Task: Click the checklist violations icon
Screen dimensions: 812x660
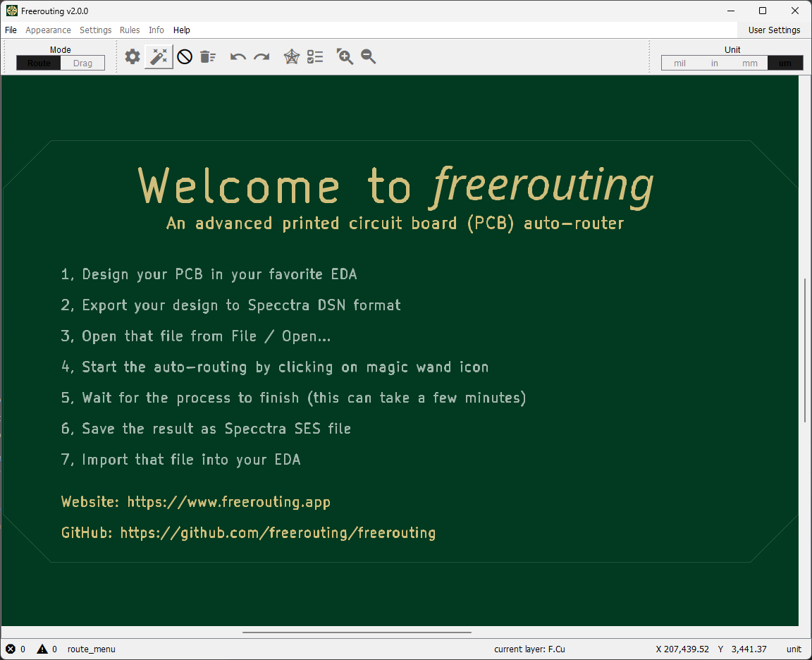Action: point(315,56)
